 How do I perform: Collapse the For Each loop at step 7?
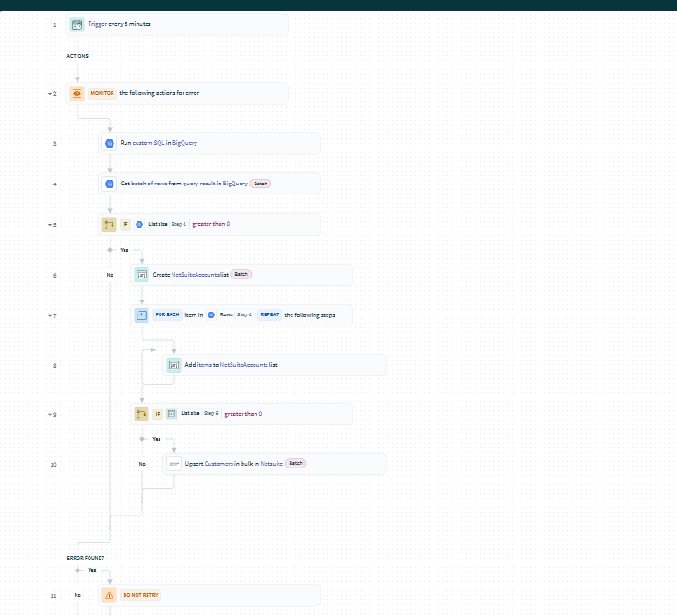click(49, 316)
